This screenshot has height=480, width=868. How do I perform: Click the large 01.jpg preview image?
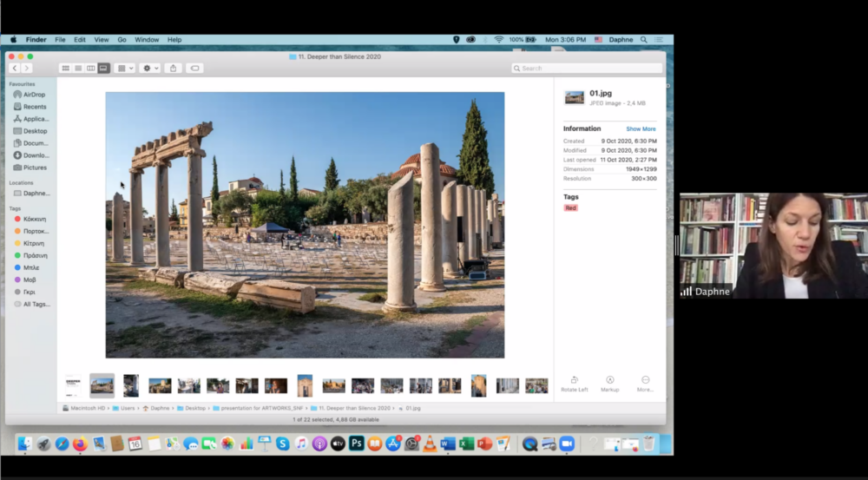tap(305, 226)
